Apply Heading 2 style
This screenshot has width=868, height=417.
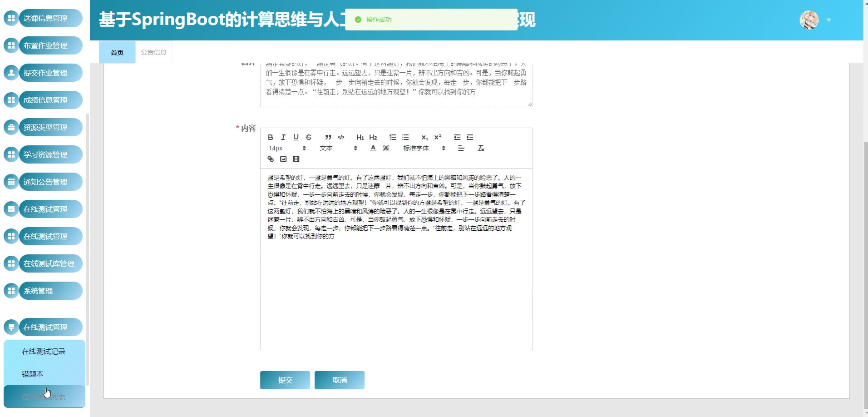(x=373, y=137)
